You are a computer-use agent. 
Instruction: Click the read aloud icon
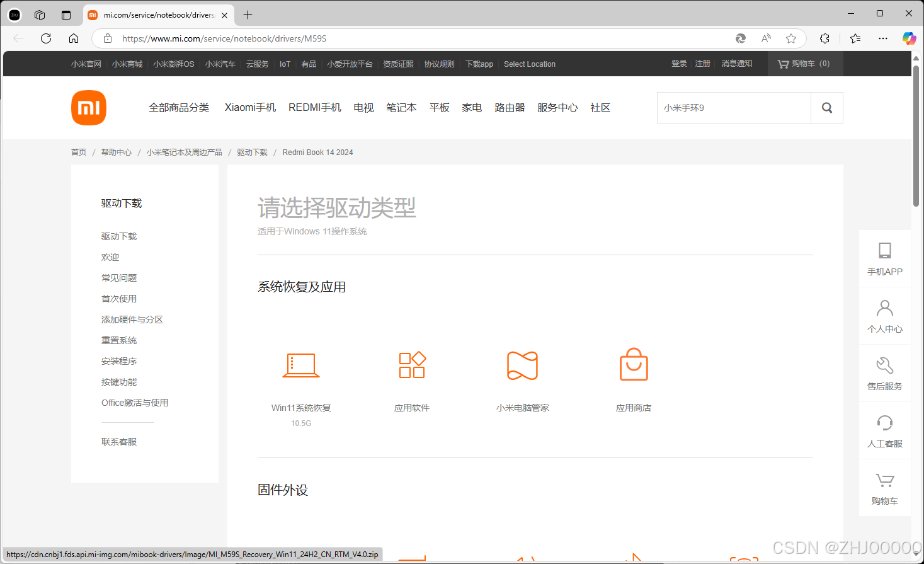coord(766,38)
